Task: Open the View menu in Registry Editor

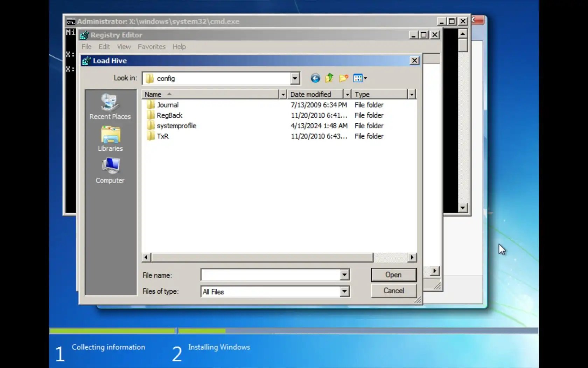Action: click(124, 47)
